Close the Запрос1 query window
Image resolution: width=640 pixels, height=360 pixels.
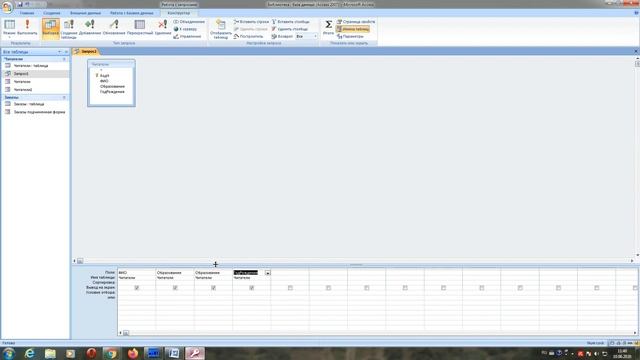point(636,51)
